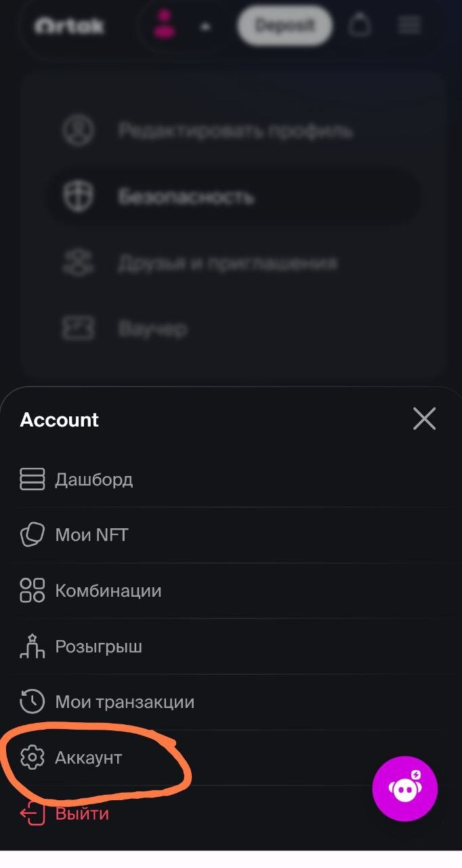Click the shopping bag icon in header

pos(360,26)
